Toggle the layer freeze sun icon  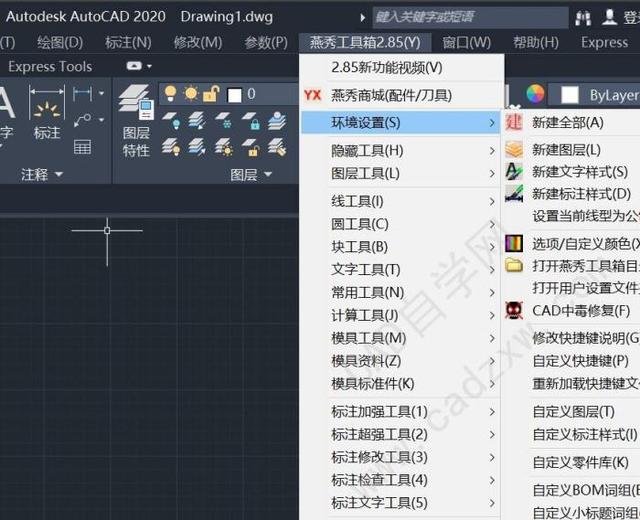(x=191, y=94)
